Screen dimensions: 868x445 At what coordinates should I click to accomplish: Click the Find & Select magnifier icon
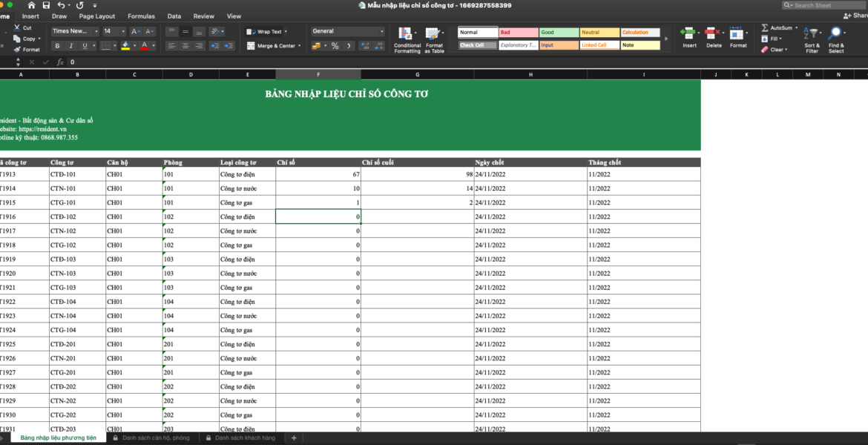pos(835,33)
